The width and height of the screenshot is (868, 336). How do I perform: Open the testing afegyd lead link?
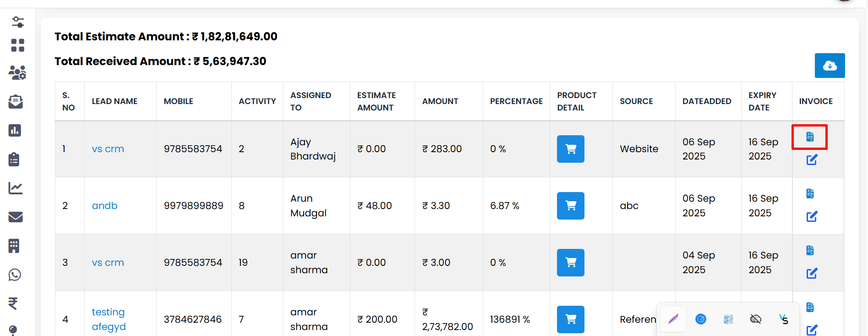click(x=109, y=319)
